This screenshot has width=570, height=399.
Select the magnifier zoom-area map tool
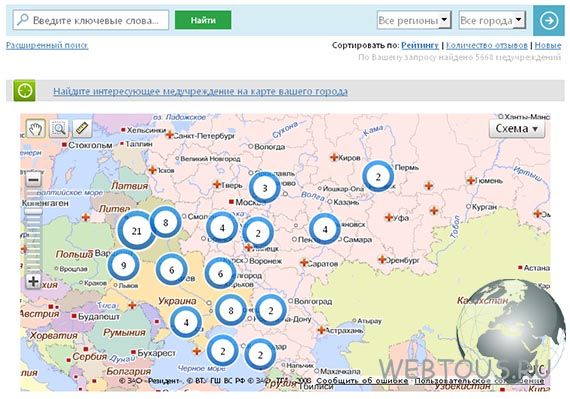(59, 128)
